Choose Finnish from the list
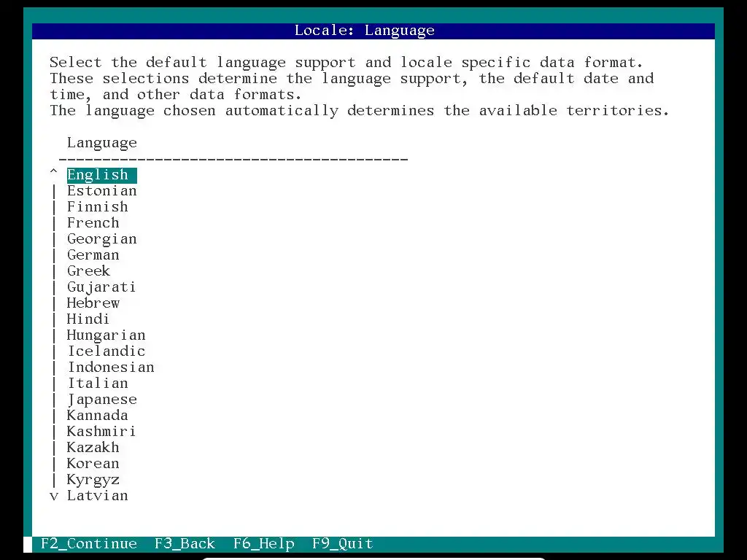Image resolution: width=747 pixels, height=560 pixels. pos(97,207)
